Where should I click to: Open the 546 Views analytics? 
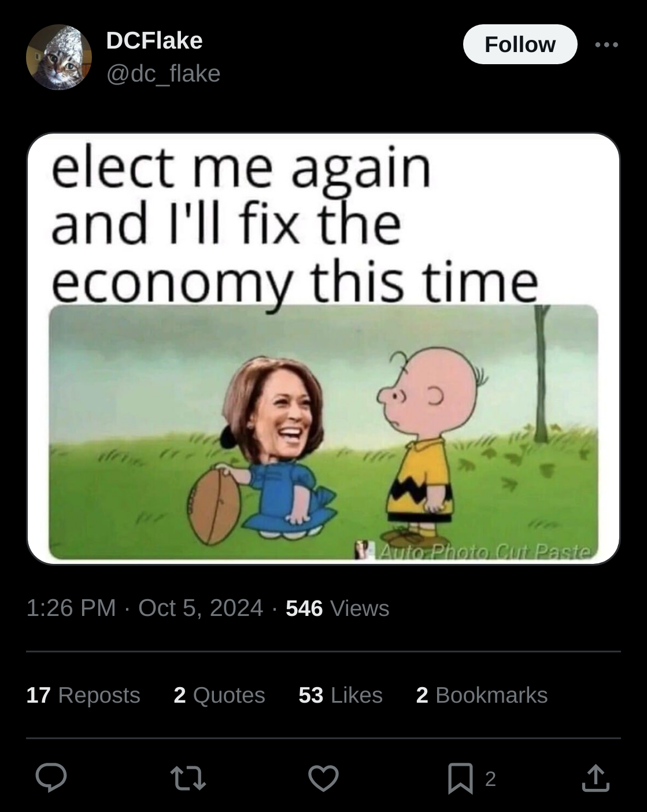[x=338, y=608]
